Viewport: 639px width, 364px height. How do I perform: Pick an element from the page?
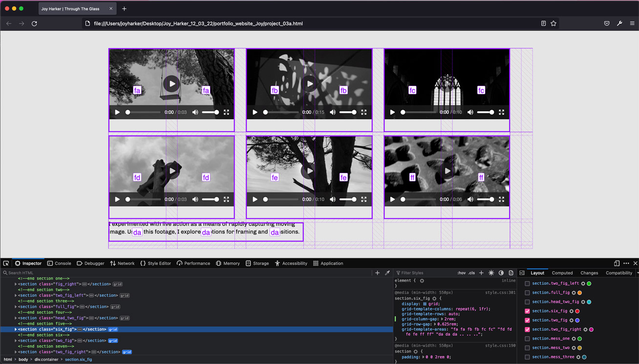(6, 263)
